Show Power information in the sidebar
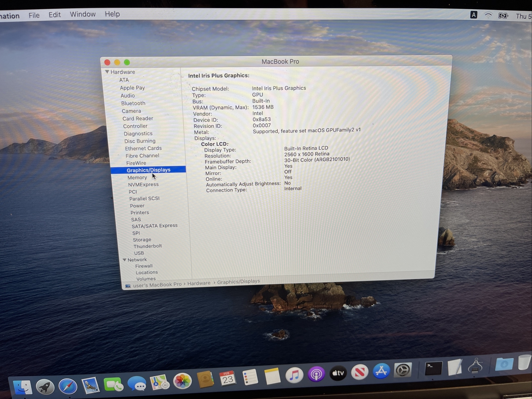Viewport: 532px width, 399px height. click(x=137, y=206)
